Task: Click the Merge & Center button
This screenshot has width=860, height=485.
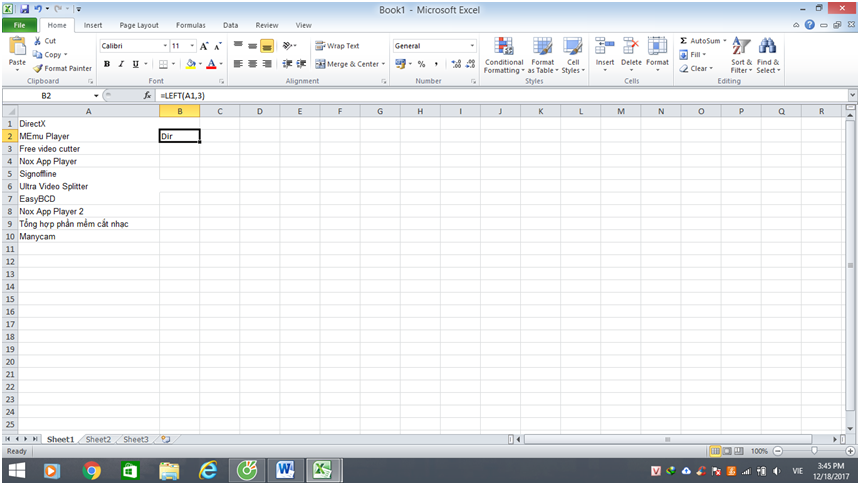Action: click(x=347, y=64)
